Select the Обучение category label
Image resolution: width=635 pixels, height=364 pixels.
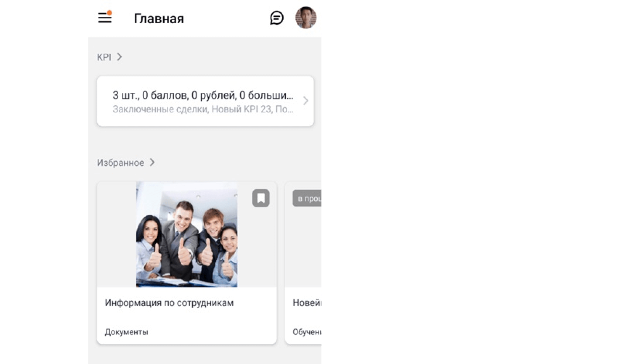point(307,332)
